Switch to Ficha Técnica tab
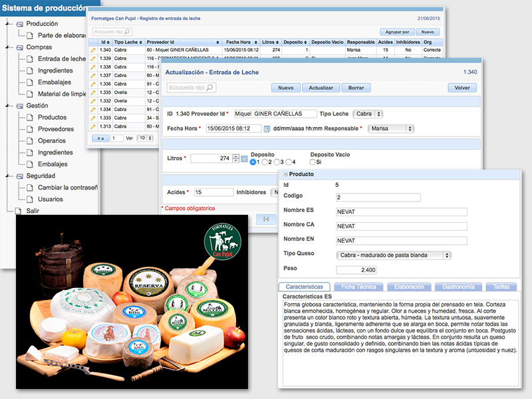The width and height of the screenshot is (532, 399). pyautogui.click(x=358, y=287)
